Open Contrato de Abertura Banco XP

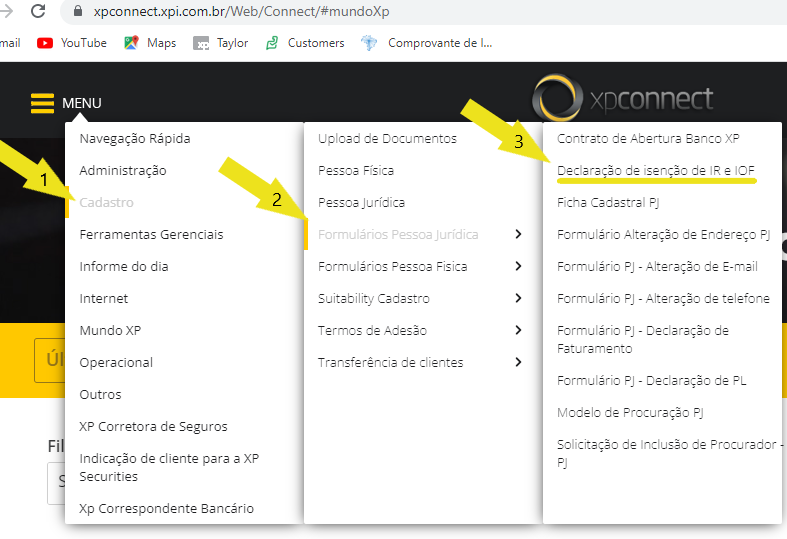[x=648, y=139]
